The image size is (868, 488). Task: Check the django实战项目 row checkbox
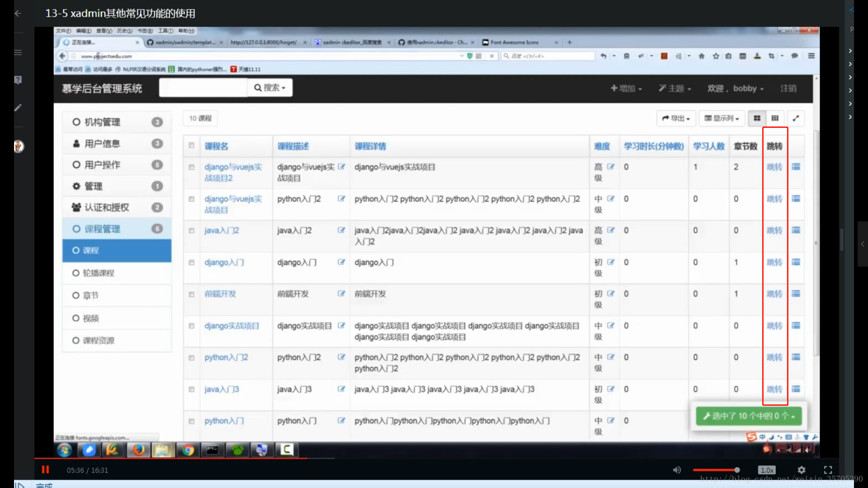192,326
